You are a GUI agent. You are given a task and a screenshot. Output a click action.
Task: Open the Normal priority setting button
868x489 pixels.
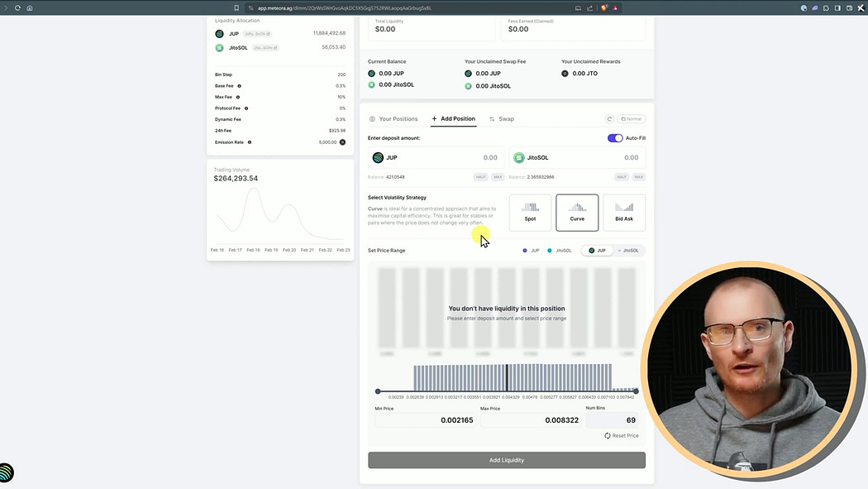631,119
